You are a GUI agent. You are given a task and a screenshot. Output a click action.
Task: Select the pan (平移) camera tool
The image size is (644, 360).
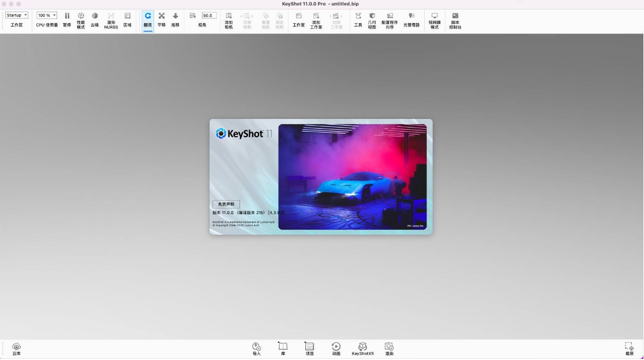162,20
